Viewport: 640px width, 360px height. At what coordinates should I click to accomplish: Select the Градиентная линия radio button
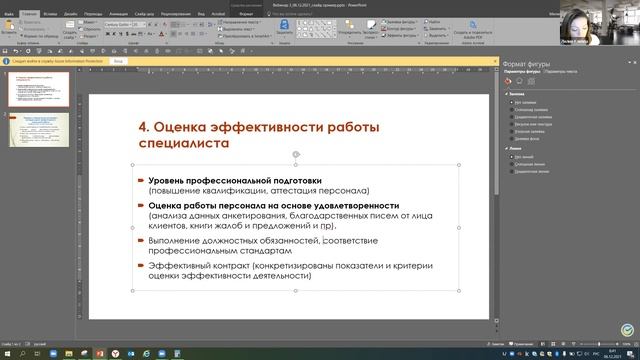tap(511, 171)
